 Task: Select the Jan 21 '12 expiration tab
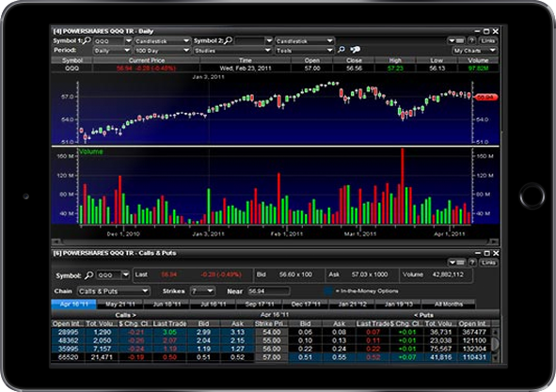[x=352, y=304]
